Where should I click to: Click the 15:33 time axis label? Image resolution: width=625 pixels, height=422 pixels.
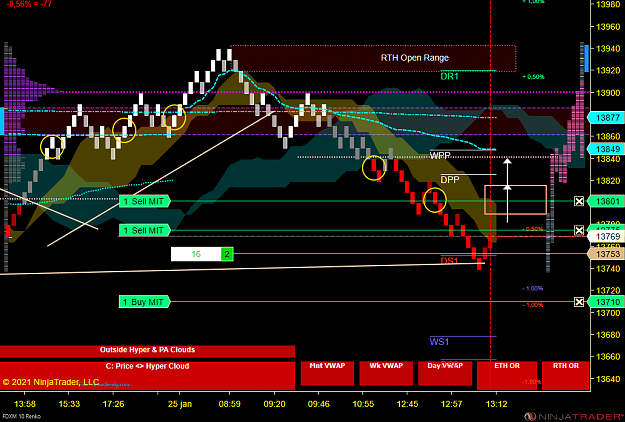coord(69,404)
